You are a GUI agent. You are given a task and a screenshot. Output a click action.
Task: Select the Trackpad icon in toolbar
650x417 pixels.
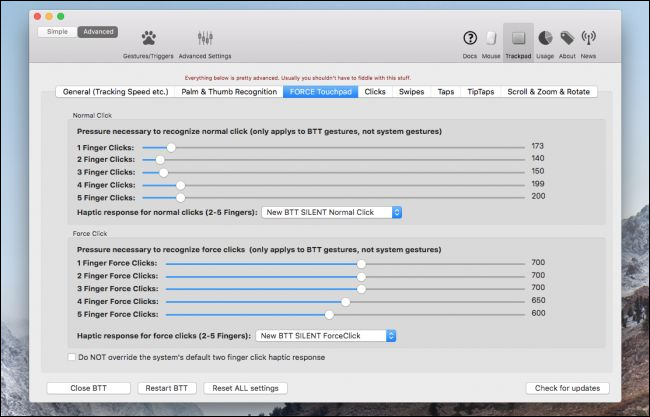518,38
